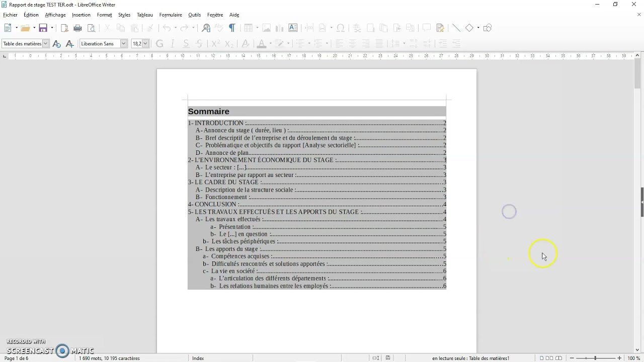Viewport: 644px width, 362px height.
Task: Click the Update selected style icon
Action: click(x=56, y=44)
